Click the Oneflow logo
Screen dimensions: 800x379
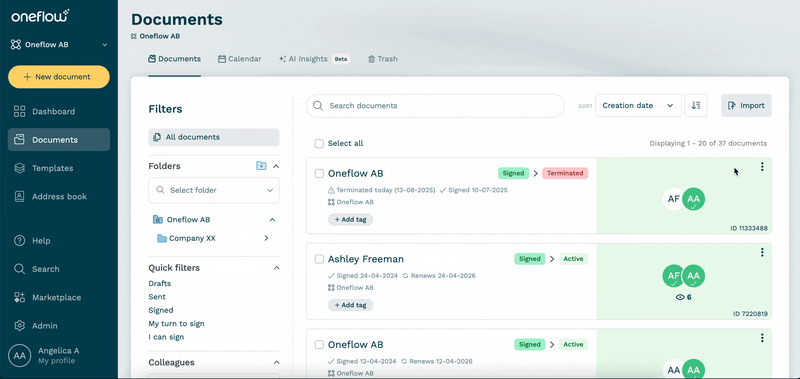[40, 16]
